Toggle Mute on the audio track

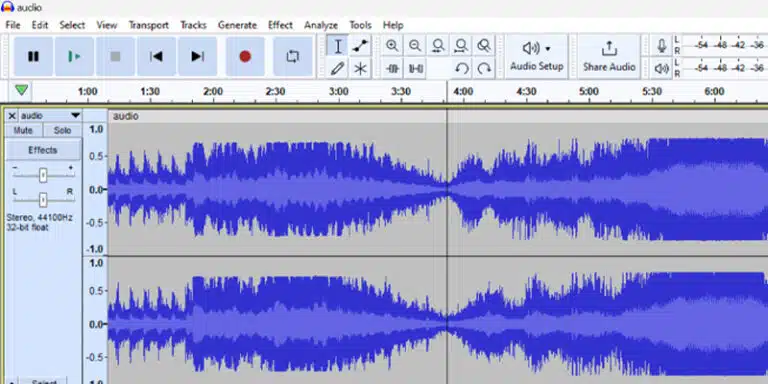(x=24, y=130)
